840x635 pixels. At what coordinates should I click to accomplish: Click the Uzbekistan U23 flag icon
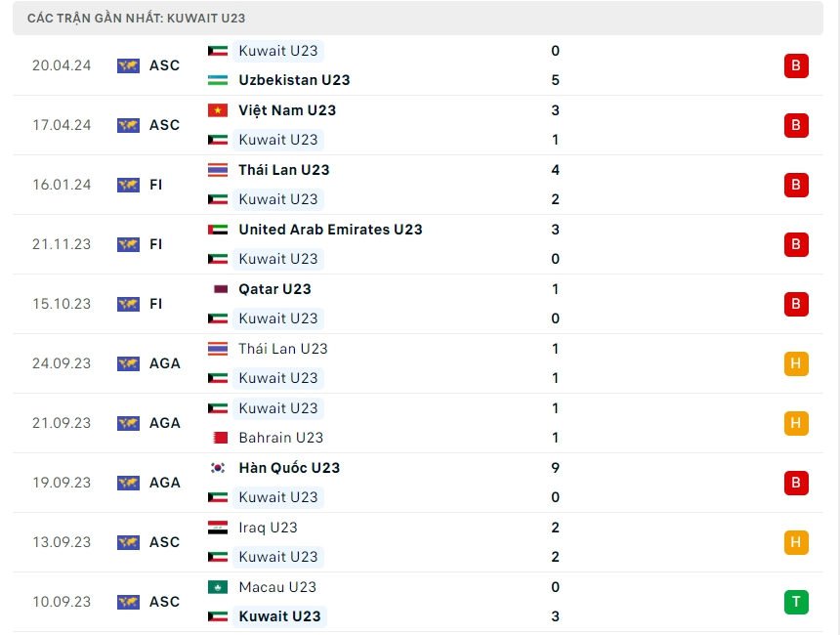coord(218,80)
